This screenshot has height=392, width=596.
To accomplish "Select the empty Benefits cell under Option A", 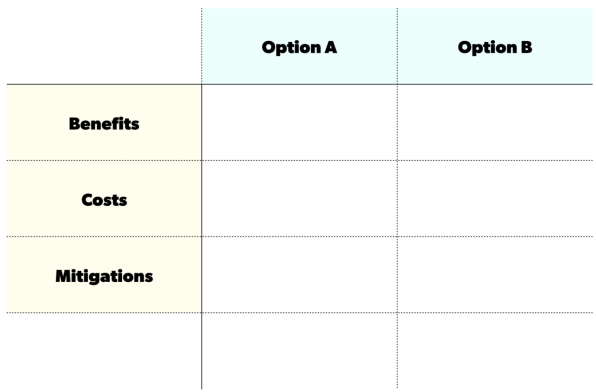I will [300, 122].
